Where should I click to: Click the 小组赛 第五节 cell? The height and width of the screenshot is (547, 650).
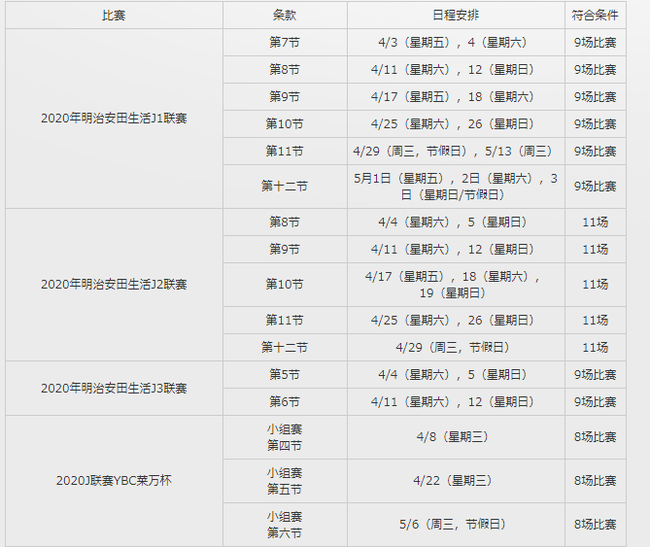point(285,481)
